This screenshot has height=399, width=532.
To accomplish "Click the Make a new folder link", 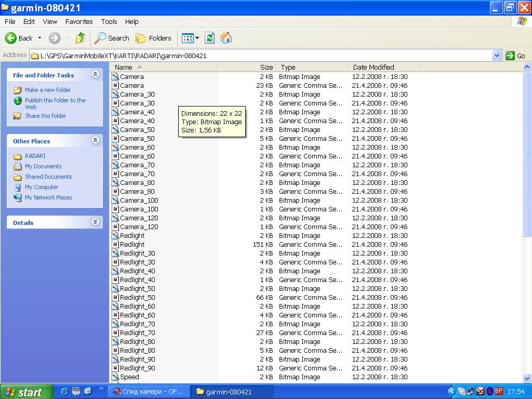I will (48, 90).
